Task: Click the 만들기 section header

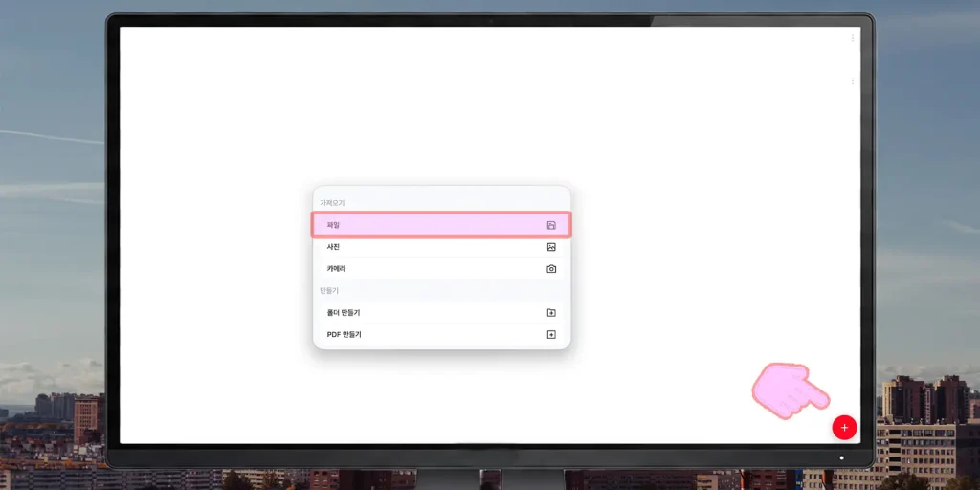Action: tap(329, 291)
